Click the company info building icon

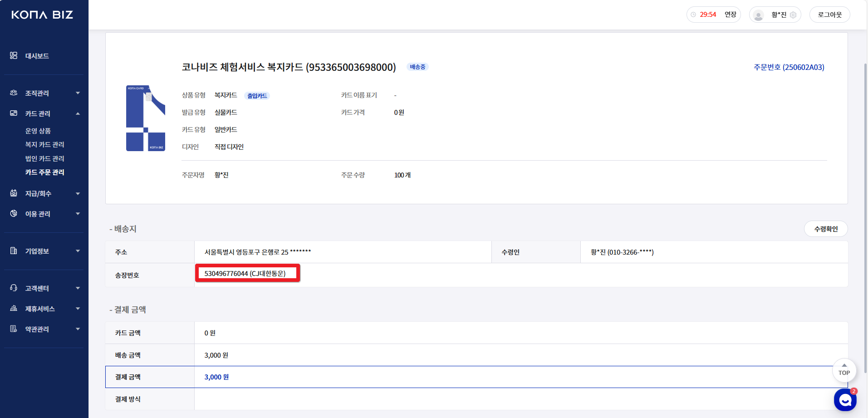(x=14, y=251)
